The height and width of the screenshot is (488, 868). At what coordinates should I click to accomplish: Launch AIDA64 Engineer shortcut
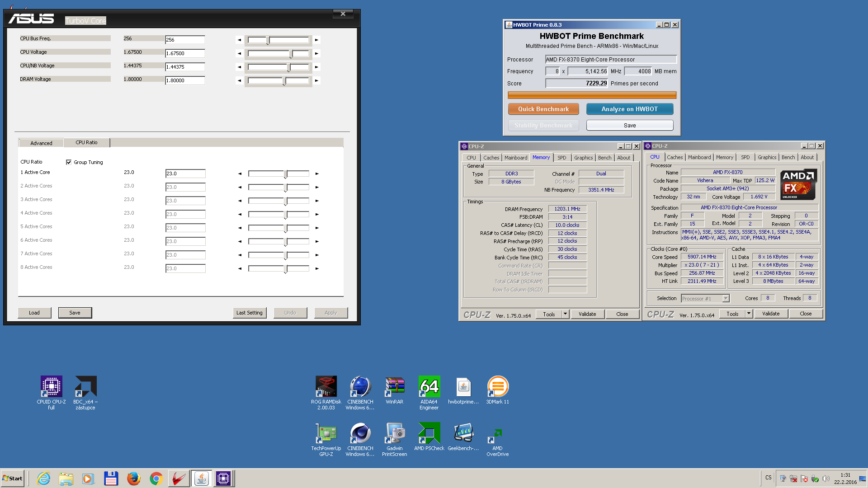[x=429, y=392]
